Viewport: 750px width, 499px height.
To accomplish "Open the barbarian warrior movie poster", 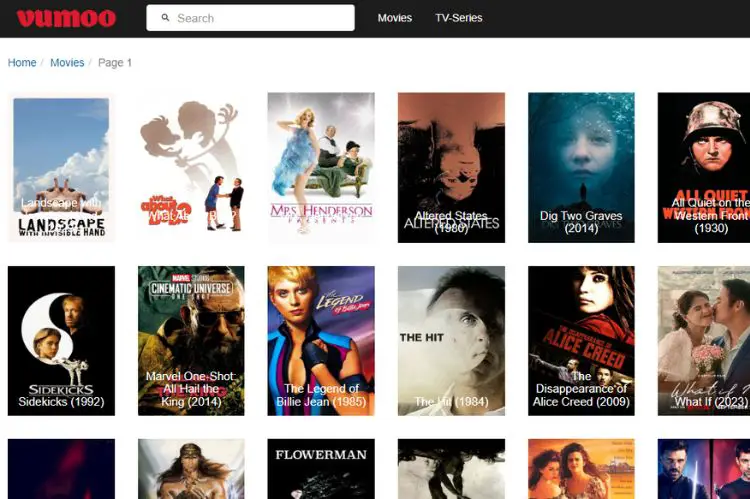I will (x=191, y=469).
